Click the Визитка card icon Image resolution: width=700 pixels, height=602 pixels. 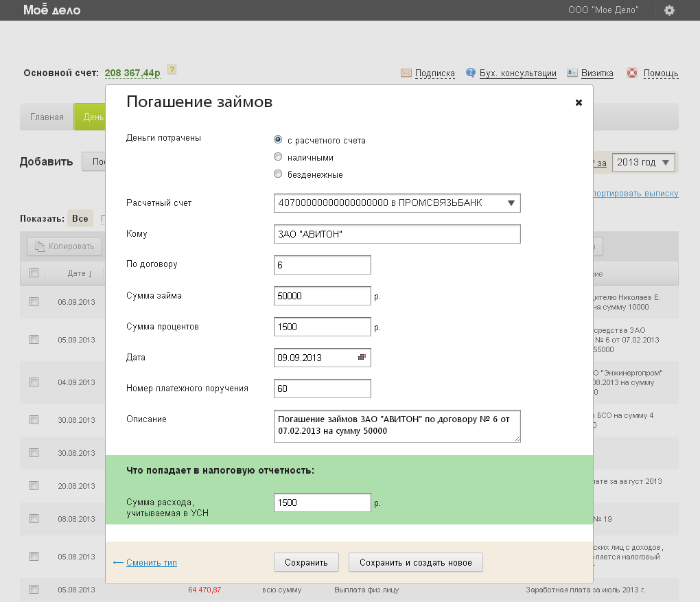[572, 73]
